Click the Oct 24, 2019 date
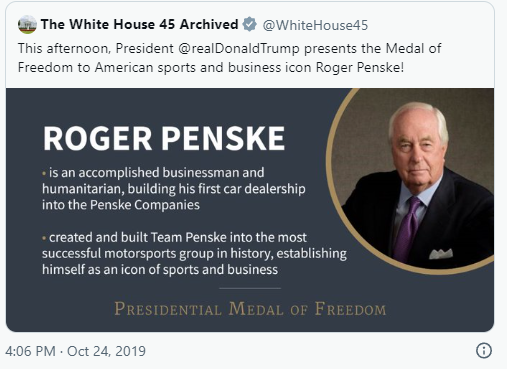 [x=106, y=351]
